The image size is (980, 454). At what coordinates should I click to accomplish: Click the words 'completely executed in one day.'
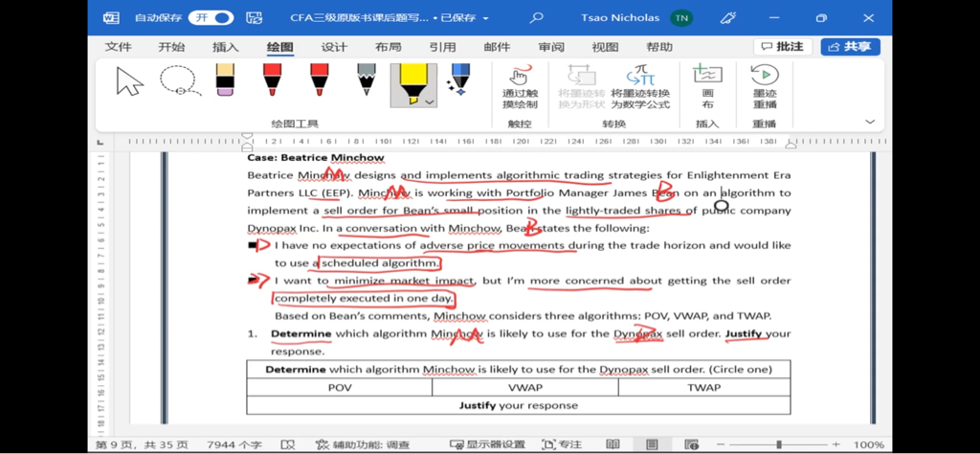pos(363,298)
